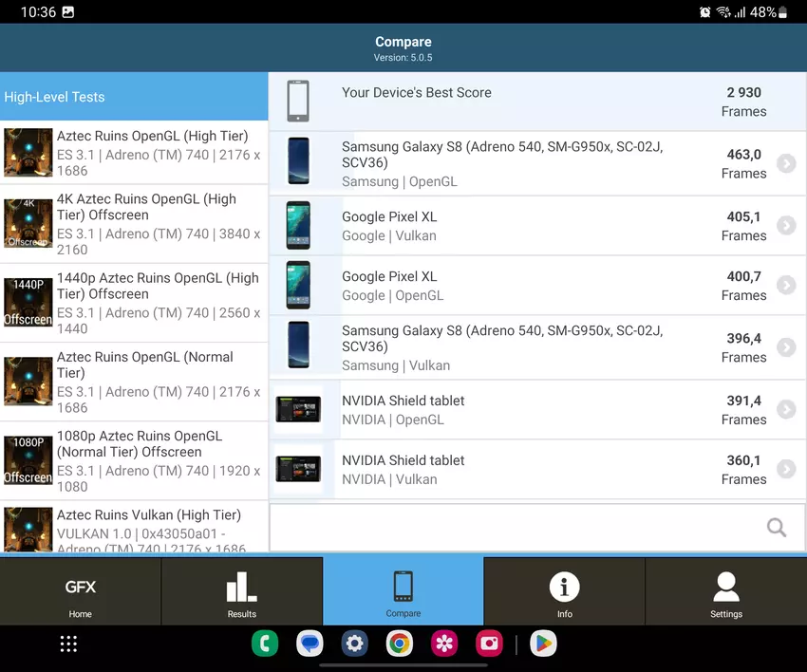Open the app drawer grid icon

[68, 644]
